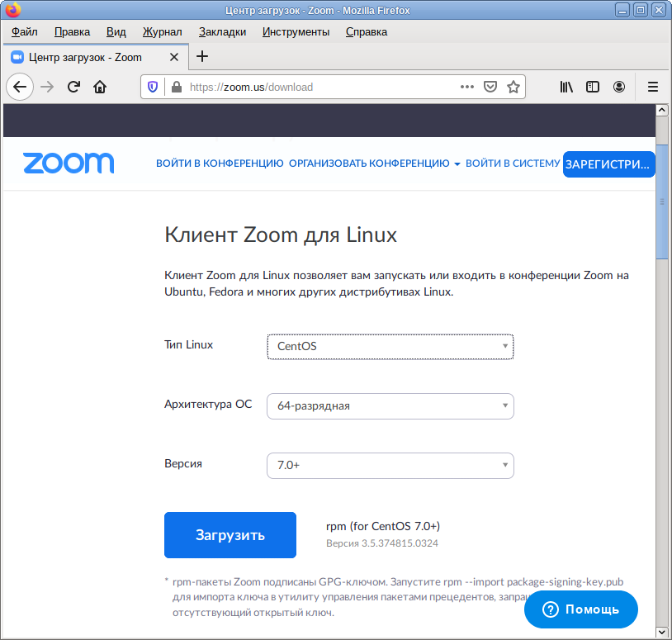Open the Library bookmarks and history

click(566, 87)
